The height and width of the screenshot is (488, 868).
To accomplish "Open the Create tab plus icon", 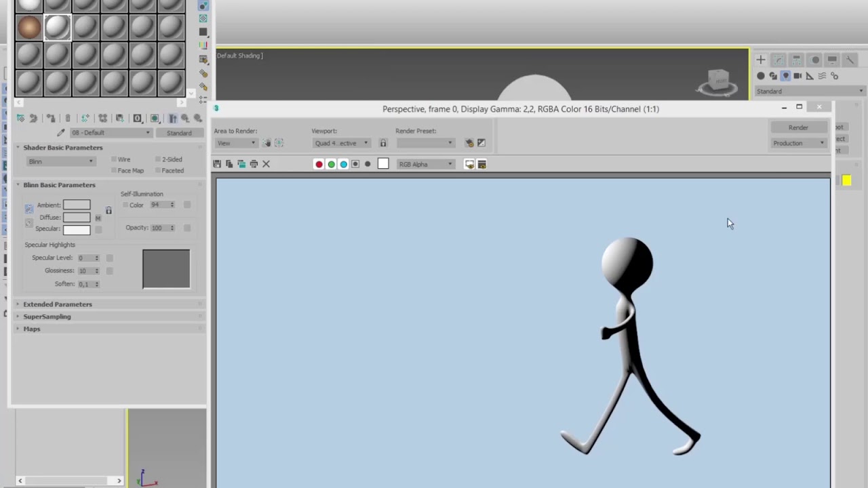I will (x=761, y=60).
